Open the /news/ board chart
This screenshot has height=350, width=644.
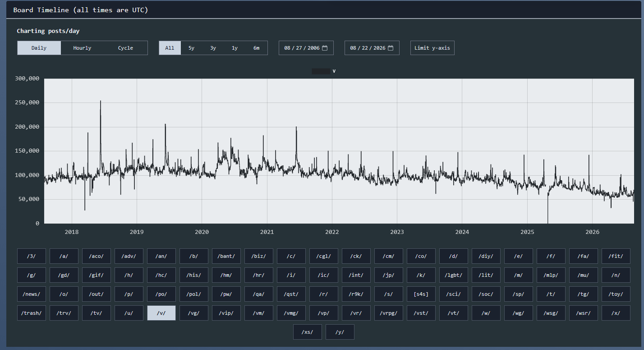(32, 294)
